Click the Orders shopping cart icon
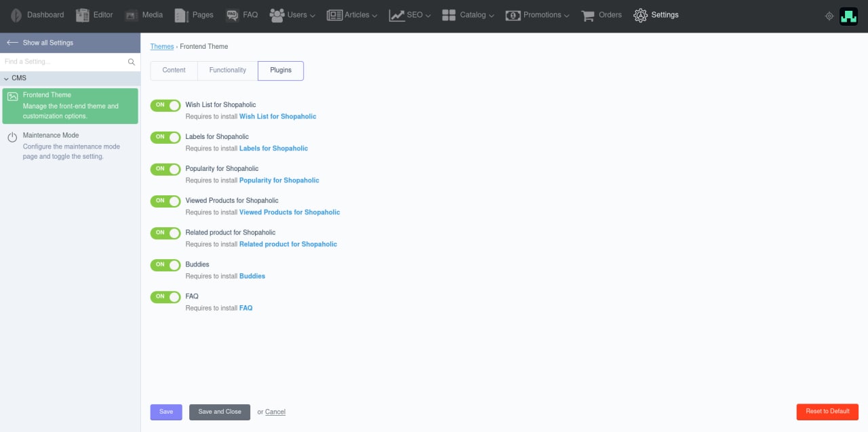This screenshot has width=868, height=432. point(588,15)
